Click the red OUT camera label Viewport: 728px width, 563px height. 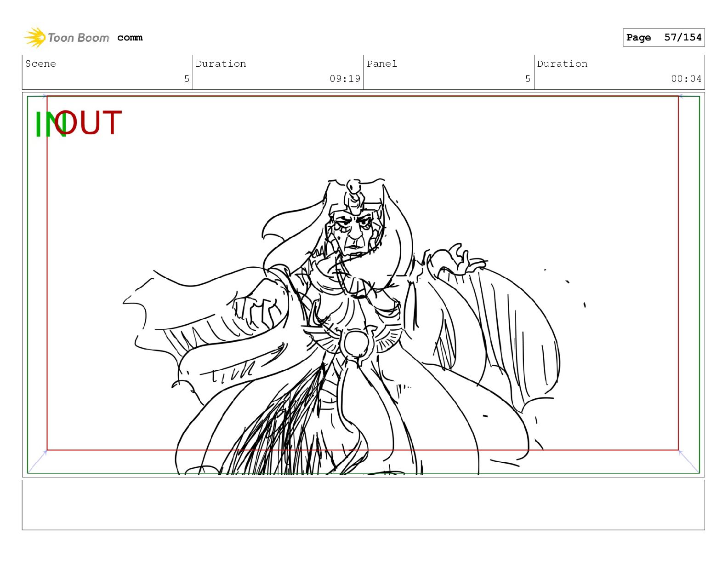(x=88, y=122)
